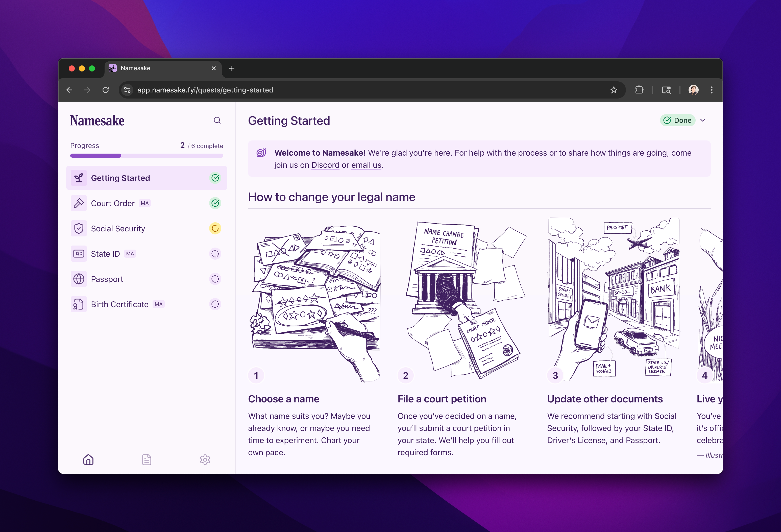
Task: Close the Namesake tab
Action: pos(214,68)
